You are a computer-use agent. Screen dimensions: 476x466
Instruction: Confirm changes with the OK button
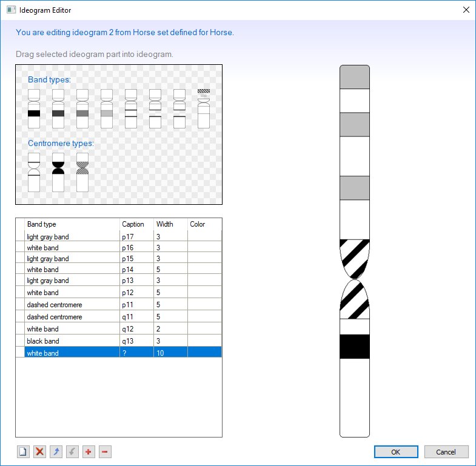point(396,451)
